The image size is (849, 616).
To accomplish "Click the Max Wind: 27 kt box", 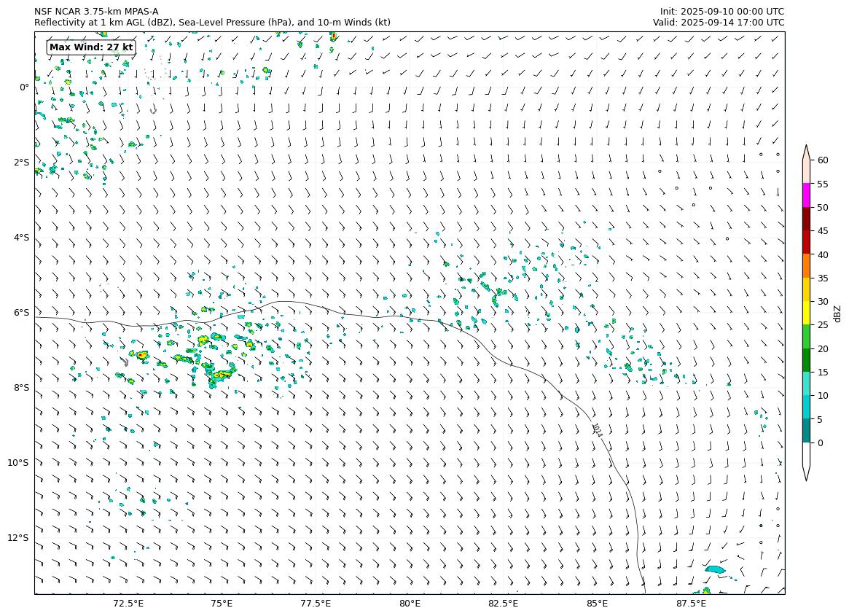I will coord(91,47).
